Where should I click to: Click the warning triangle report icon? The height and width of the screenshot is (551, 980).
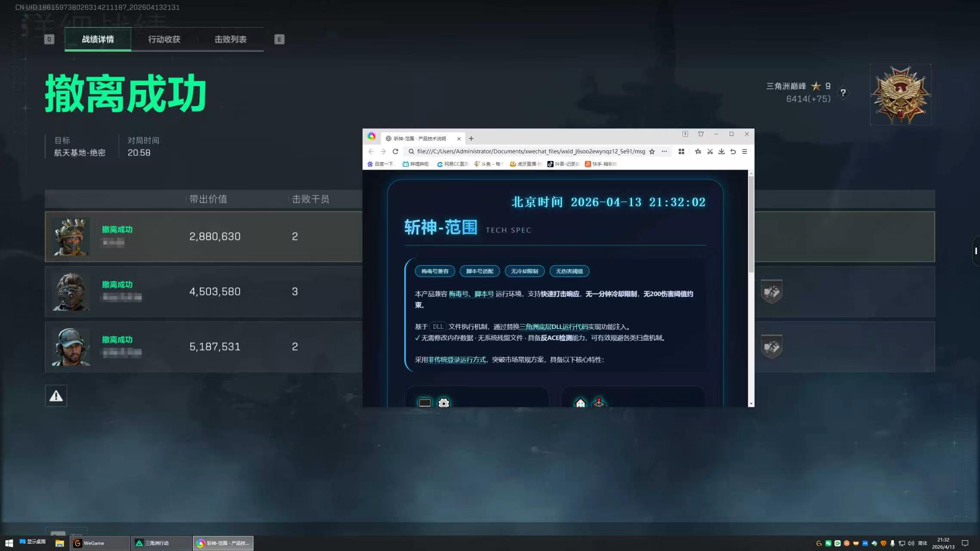(x=56, y=396)
